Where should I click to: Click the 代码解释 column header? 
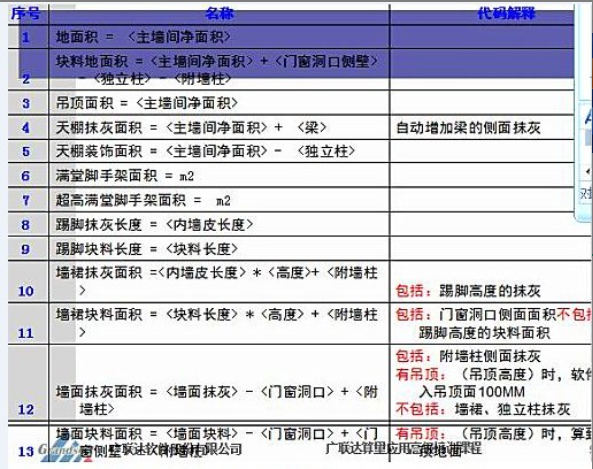[506, 14]
